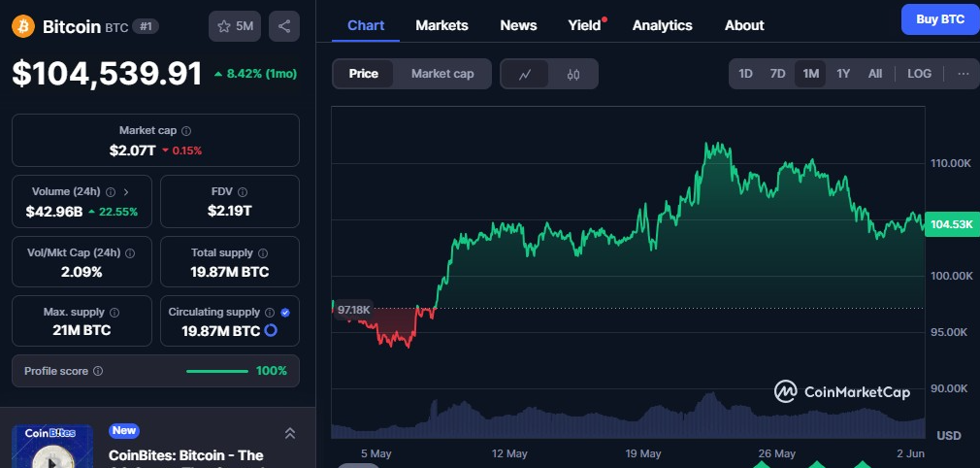
Task: Click the info icon beside Market cap
Action: (186, 131)
